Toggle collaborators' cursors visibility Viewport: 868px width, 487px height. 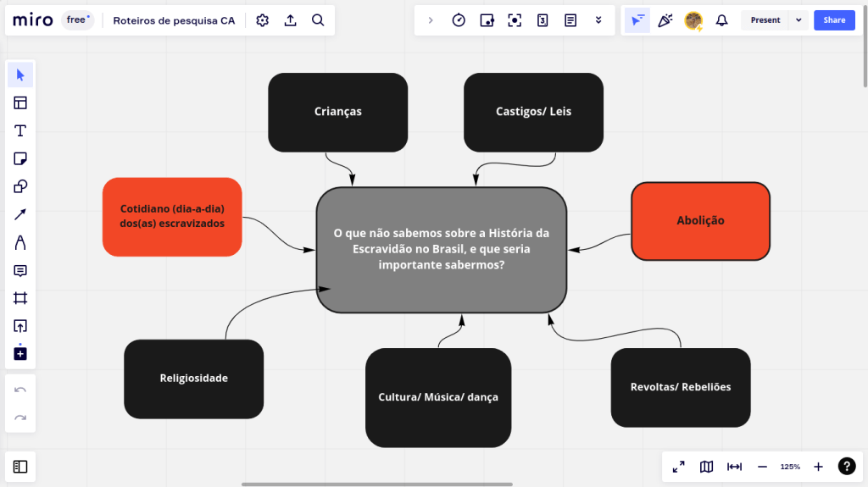click(x=637, y=20)
